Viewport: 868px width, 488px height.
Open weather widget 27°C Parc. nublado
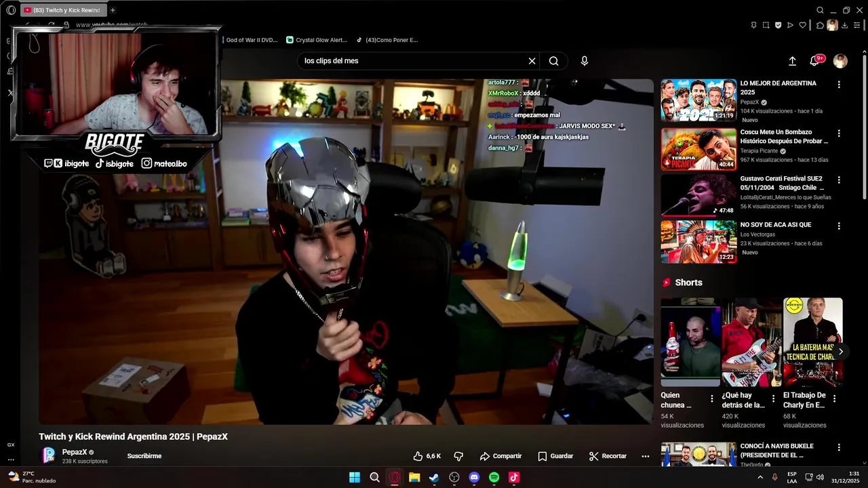32,477
